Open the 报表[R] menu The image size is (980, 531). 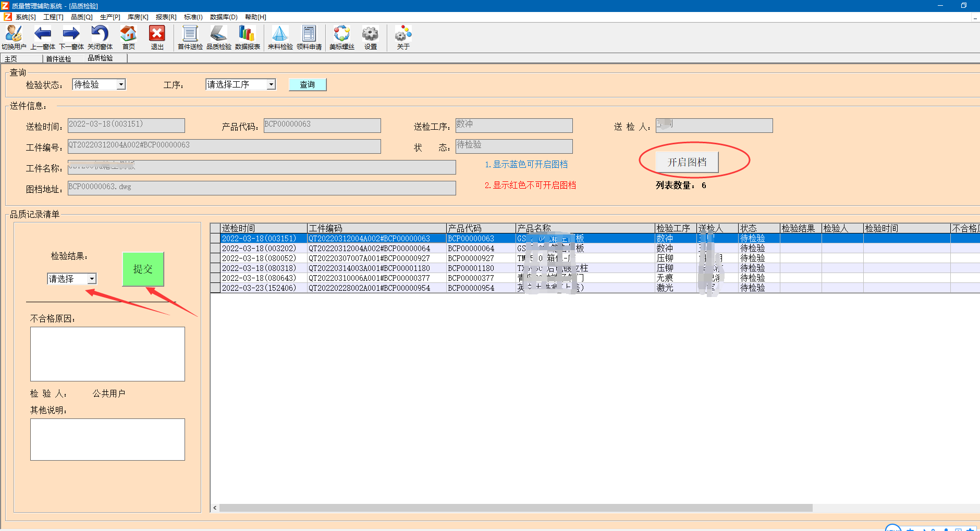click(166, 17)
